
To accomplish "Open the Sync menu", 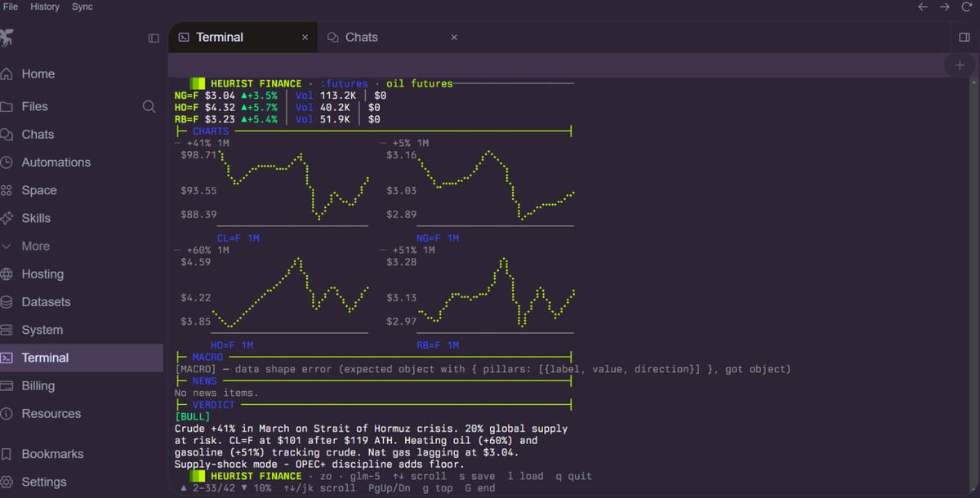I will (x=82, y=7).
